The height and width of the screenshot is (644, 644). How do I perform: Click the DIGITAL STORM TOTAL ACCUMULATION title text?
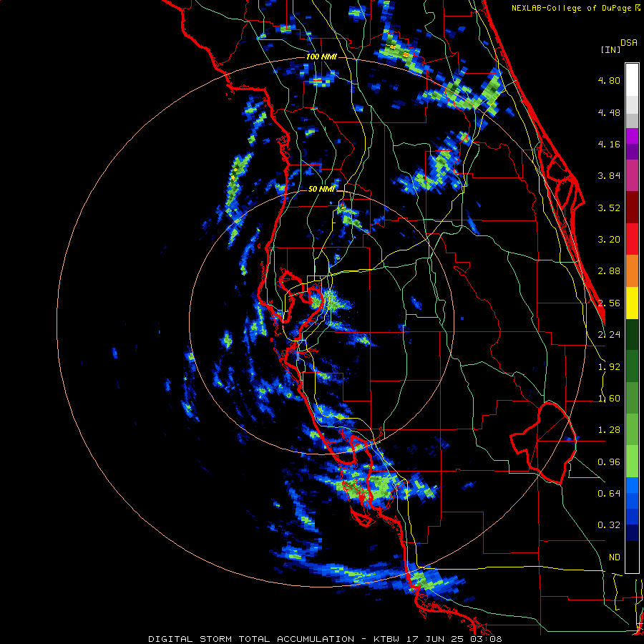251,639
